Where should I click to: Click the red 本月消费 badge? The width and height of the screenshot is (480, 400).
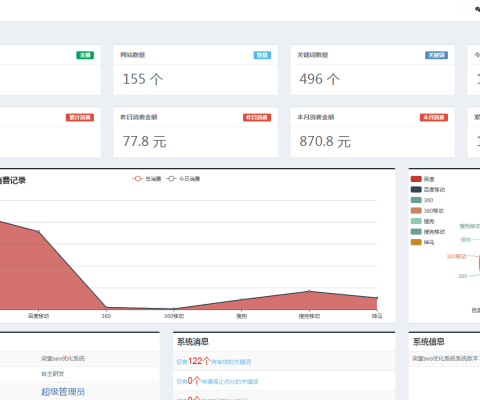click(434, 117)
